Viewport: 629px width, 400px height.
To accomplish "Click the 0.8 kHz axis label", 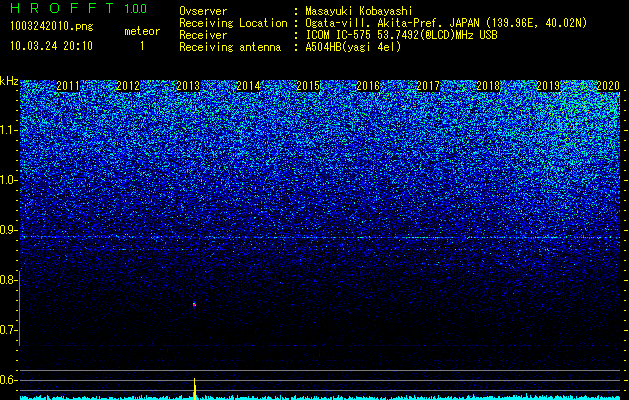I will pyautogui.click(x=7, y=280).
